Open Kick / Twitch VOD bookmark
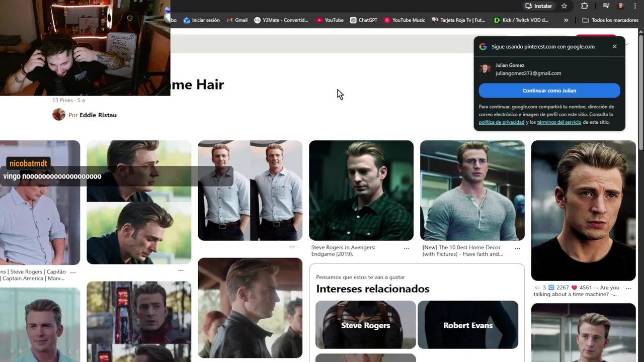 [521, 20]
